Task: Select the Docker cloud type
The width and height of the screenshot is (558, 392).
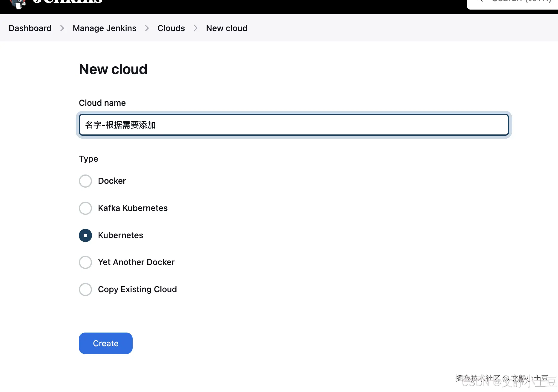Action: coord(85,181)
